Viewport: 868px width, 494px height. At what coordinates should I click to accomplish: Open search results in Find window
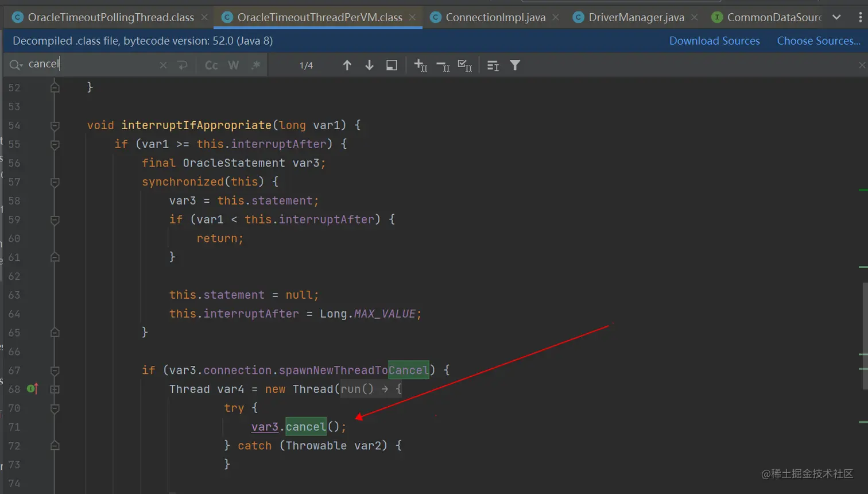coord(392,65)
